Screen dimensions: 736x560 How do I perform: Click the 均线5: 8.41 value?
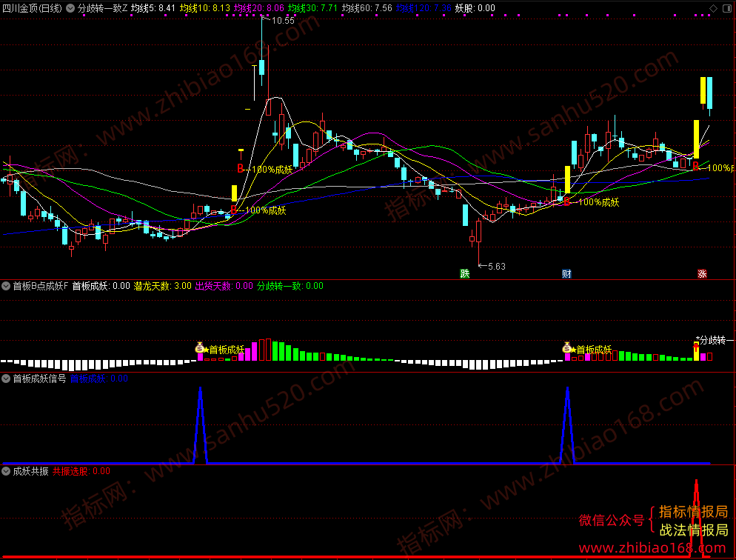[x=153, y=8]
